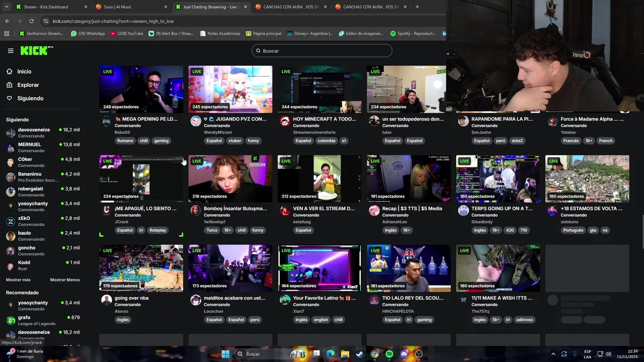Click Xian7 channel avatar
This screenshot has height=362, width=644.
[285, 300]
